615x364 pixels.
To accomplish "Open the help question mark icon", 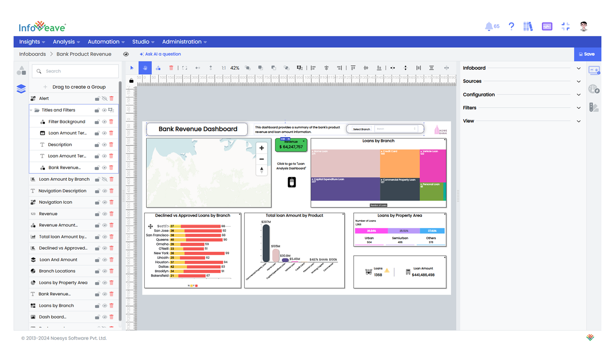I will (x=511, y=26).
